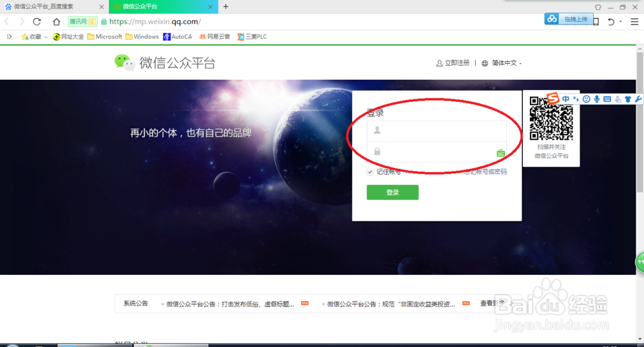Open a new tab with plus button
The height and width of the screenshot is (347, 644).
(x=225, y=6)
